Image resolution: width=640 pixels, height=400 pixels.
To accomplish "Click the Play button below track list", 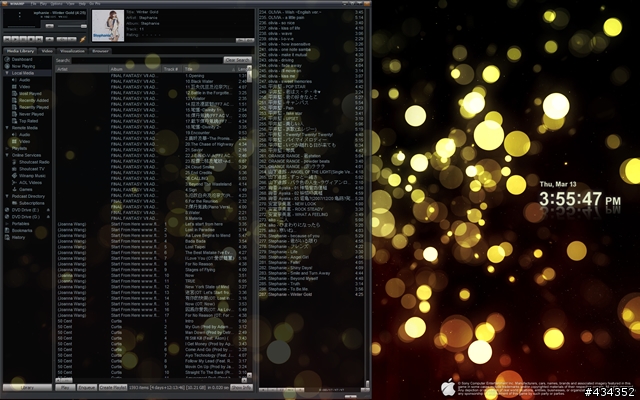I will tap(65, 387).
